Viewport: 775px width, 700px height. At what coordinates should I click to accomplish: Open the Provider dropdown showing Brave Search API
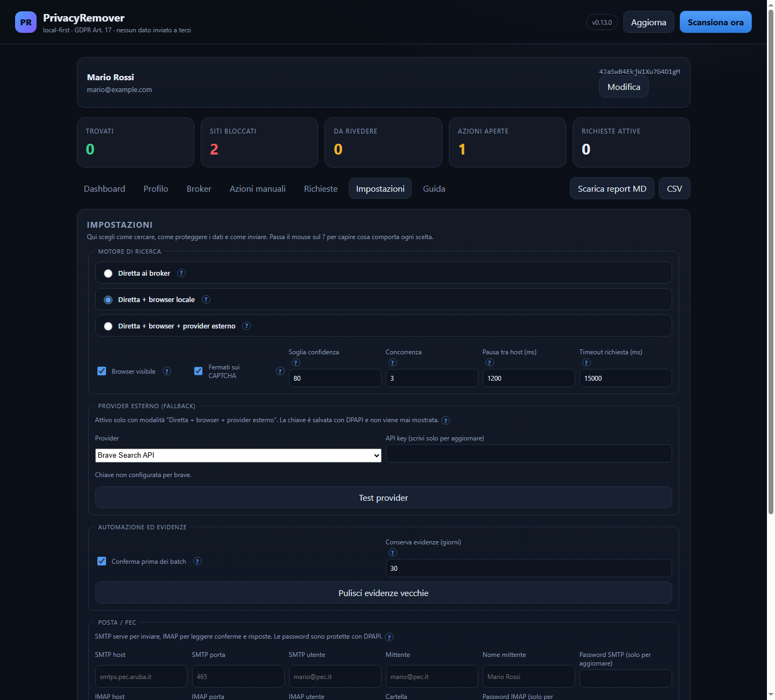point(238,456)
